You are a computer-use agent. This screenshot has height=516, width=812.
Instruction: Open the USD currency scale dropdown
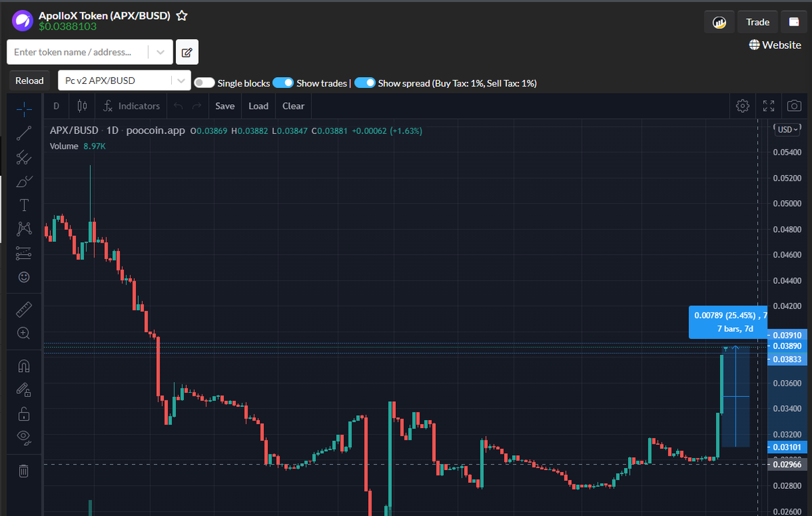click(x=788, y=129)
